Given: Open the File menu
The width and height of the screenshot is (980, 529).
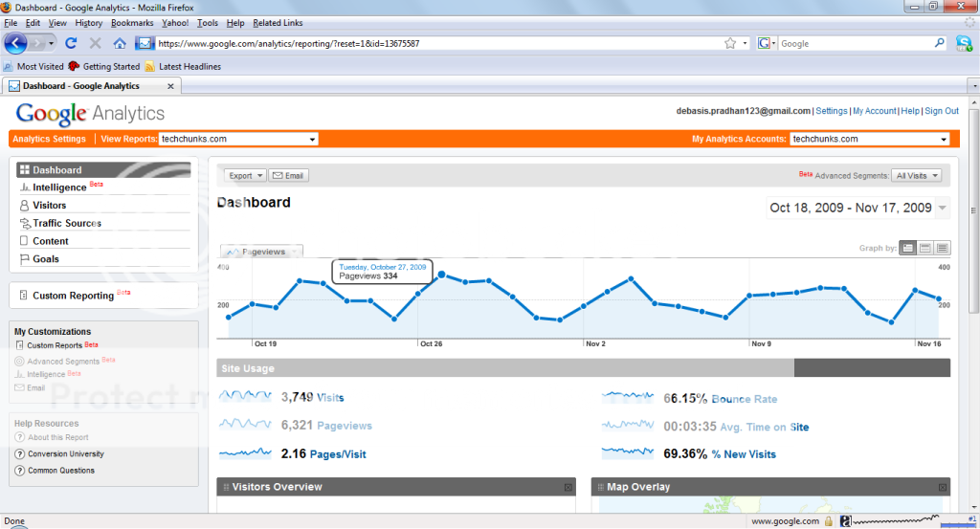Looking at the screenshot, I should pyautogui.click(x=11, y=23).
